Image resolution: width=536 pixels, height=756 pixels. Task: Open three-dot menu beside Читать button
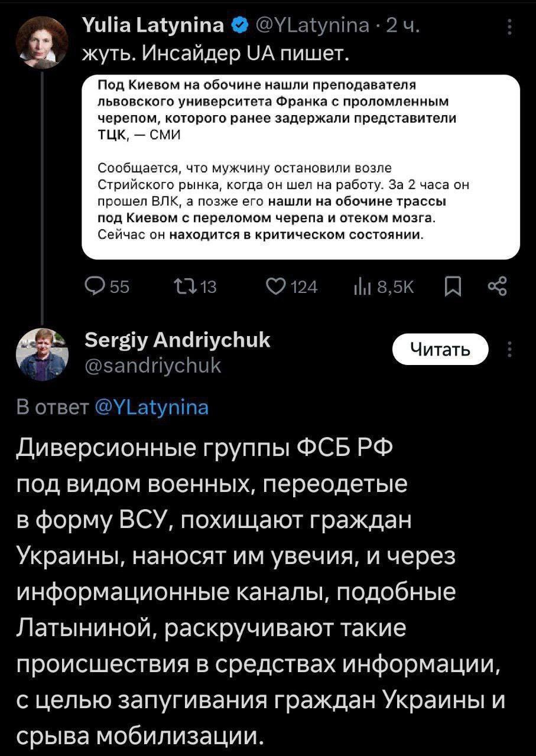tap(509, 349)
